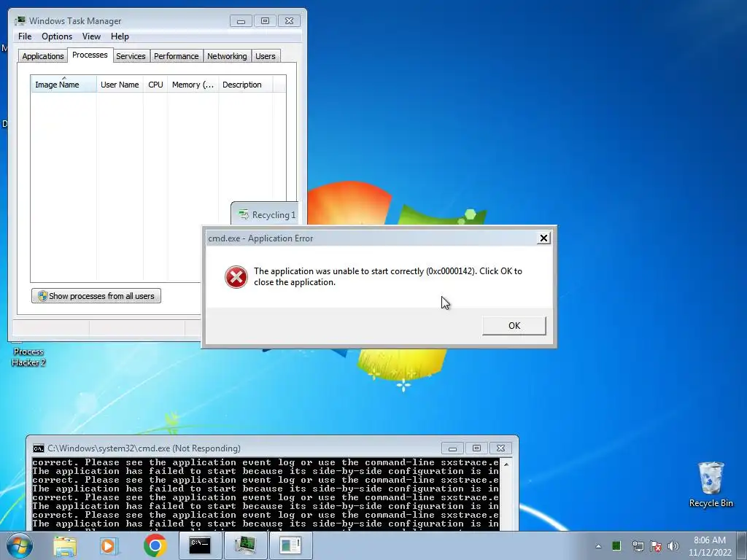Image resolution: width=747 pixels, height=560 pixels.
Task: Open Windows Explorer from the taskbar
Action: (65, 546)
